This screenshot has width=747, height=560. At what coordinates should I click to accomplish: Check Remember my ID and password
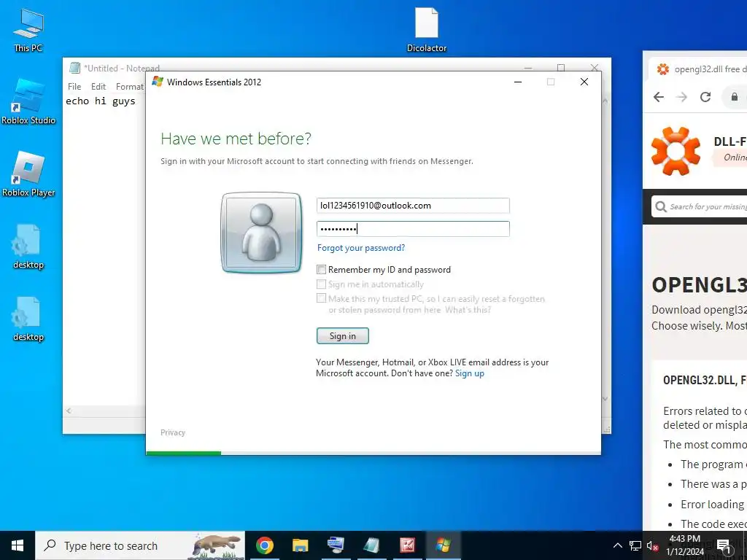(x=322, y=270)
